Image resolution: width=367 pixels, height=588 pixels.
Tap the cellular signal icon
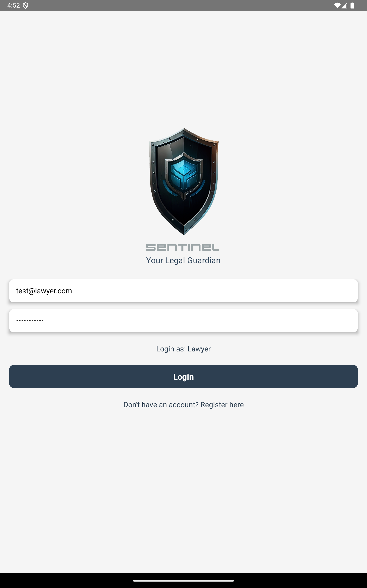[345, 5]
